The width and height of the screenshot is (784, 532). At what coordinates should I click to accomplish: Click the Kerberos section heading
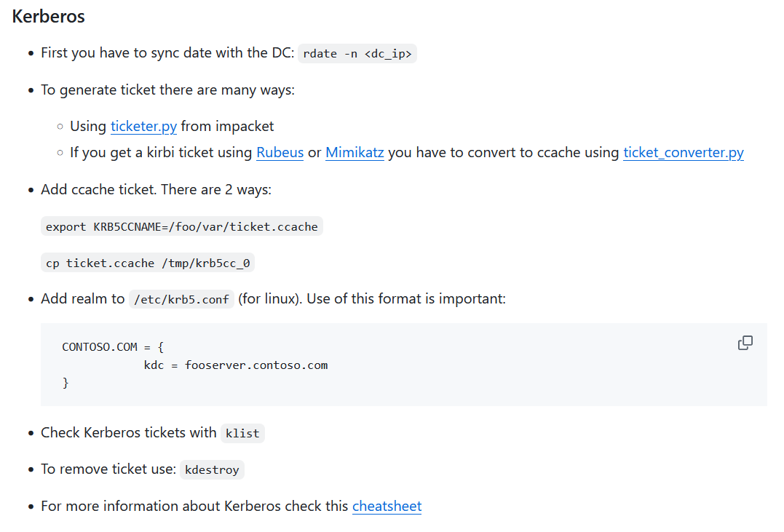coord(48,16)
